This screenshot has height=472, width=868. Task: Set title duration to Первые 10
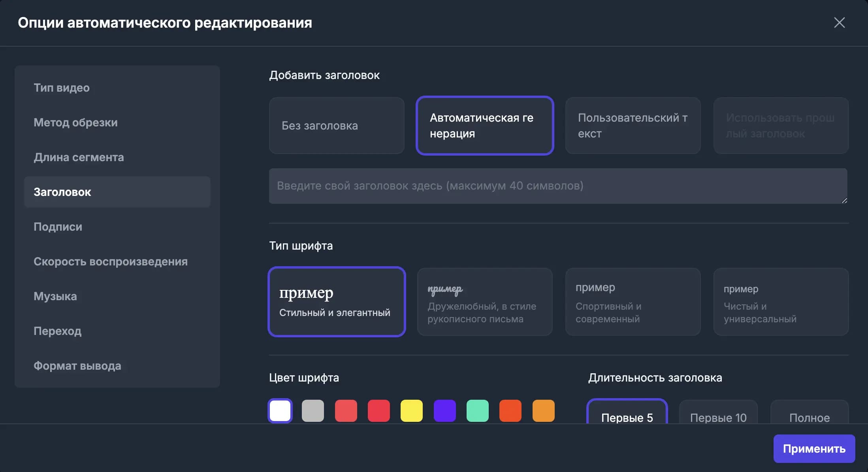click(718, 415)
